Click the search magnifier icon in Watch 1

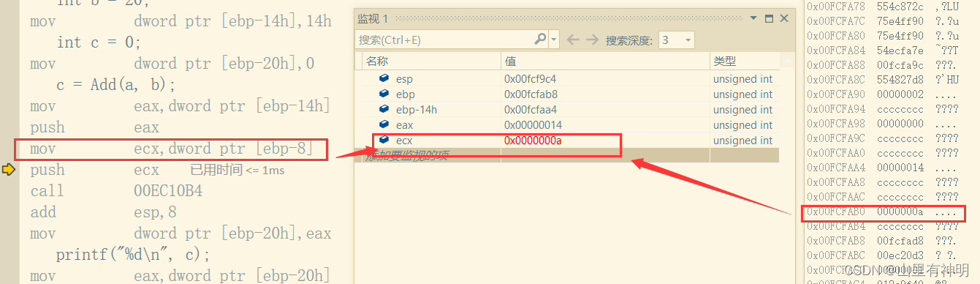click(541, 40)
